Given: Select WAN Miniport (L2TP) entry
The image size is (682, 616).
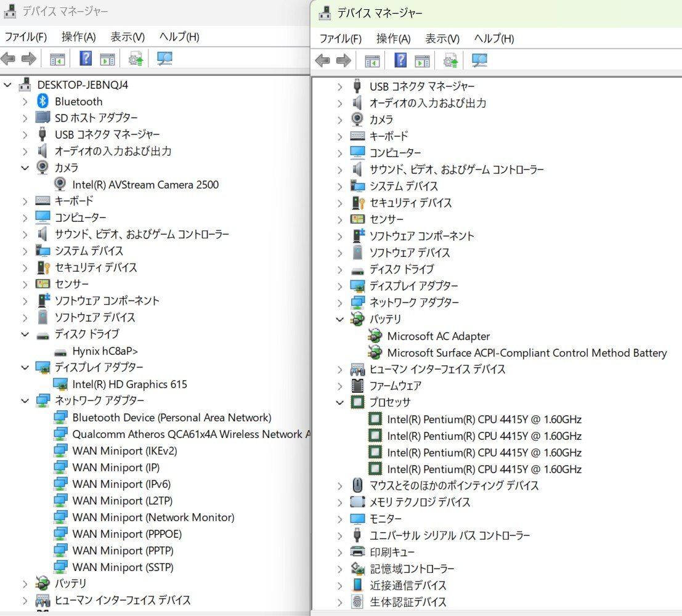Looking at the screenshot, I should click(x=123, y=500).
